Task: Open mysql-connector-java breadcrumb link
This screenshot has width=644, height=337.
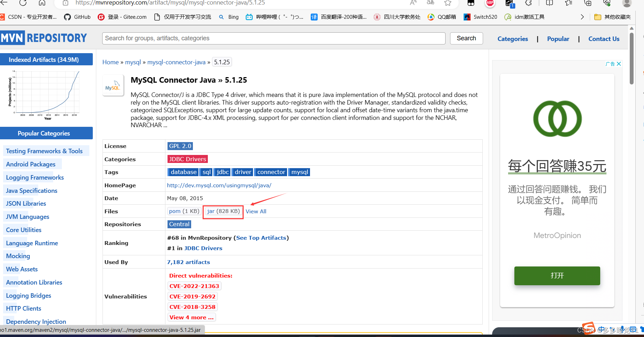Action: pos(176,62)
